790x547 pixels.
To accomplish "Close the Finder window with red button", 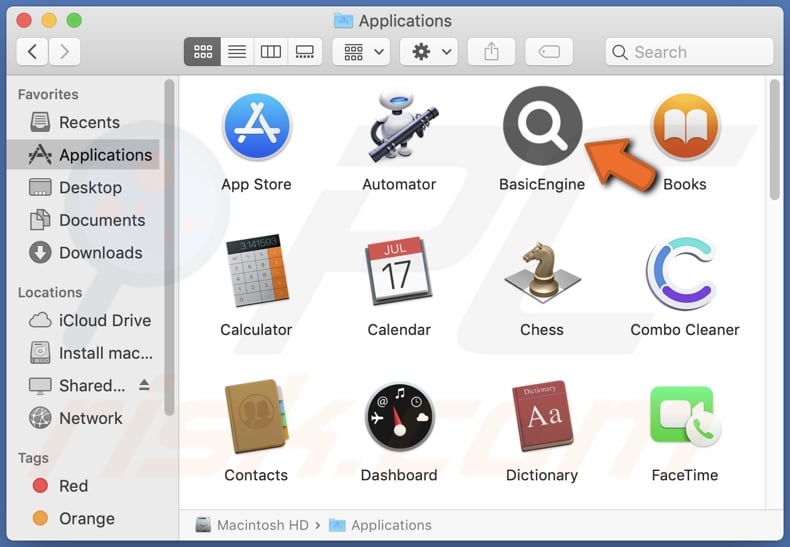I will 24,21.
